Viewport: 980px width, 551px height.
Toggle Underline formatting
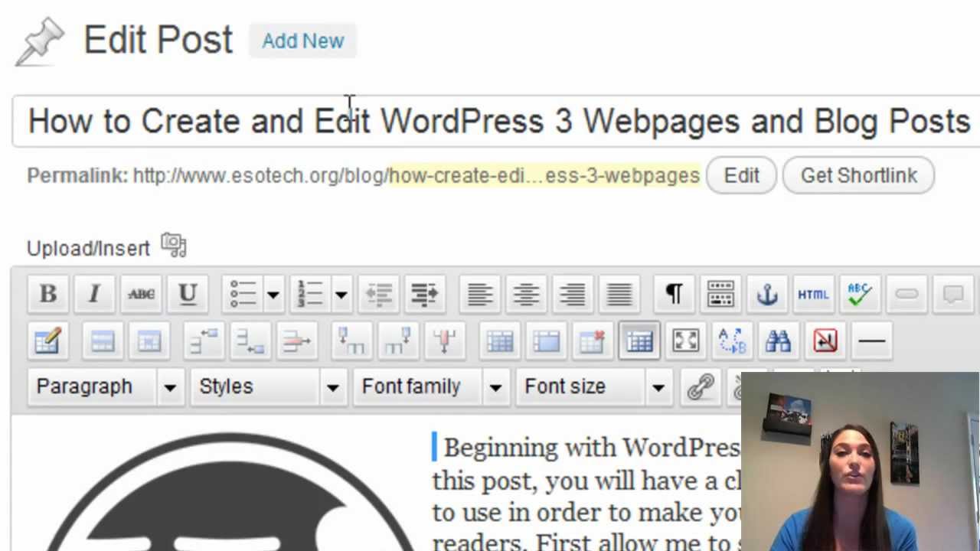[x=188, y=295]
